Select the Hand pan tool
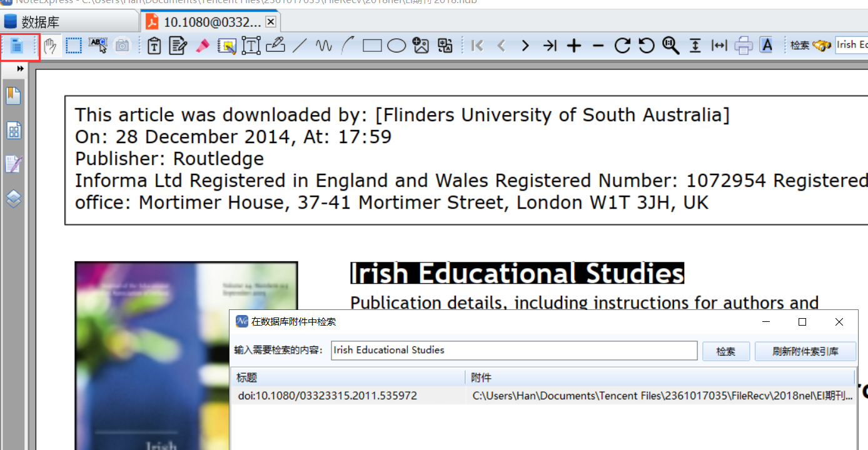Image resolution: width=868 pixels, height=450 pixels. click(51, 46)
